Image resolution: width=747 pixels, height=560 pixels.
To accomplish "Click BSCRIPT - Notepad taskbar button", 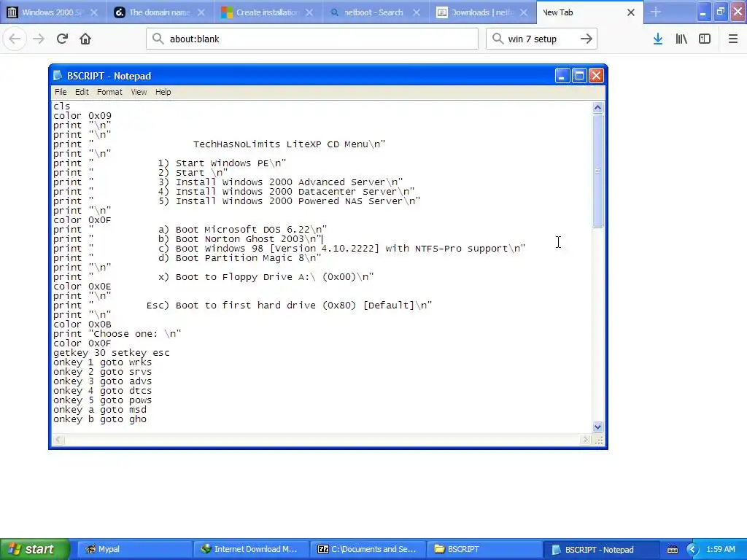I will pos(600,549).
